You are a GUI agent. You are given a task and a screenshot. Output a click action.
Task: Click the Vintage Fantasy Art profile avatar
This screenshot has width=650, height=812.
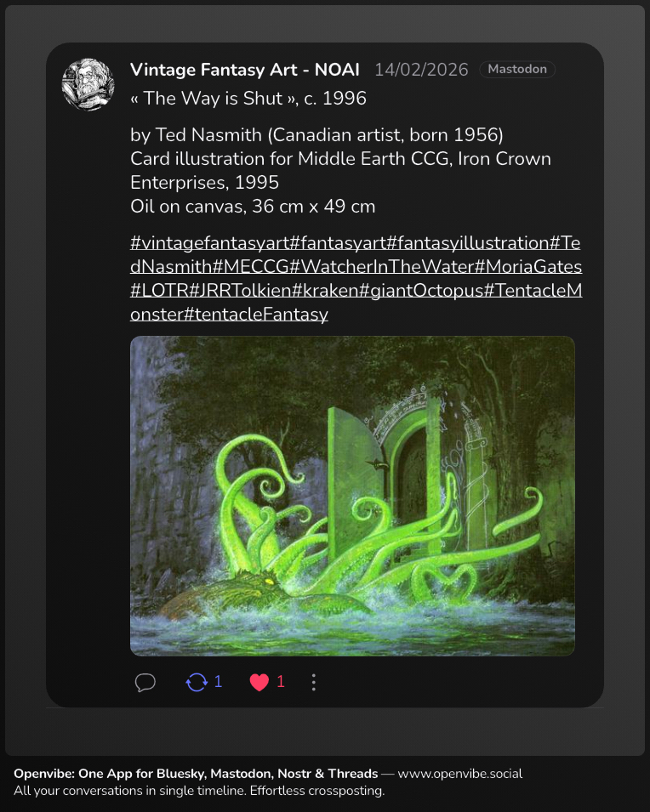[x=88, y=84]
